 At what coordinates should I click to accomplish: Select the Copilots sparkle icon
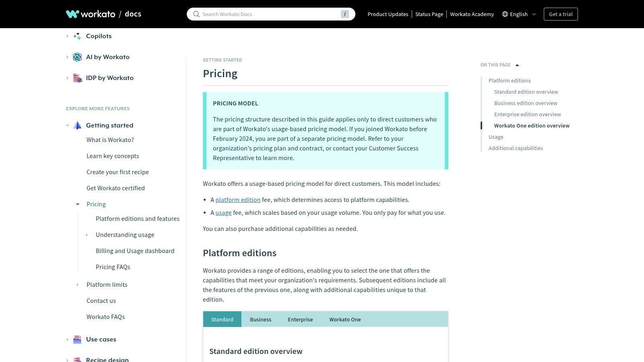click(x=76, y=36)
